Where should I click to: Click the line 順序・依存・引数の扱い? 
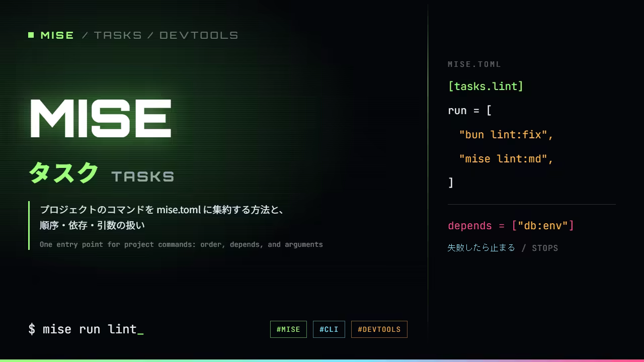(x=93, y=225)
